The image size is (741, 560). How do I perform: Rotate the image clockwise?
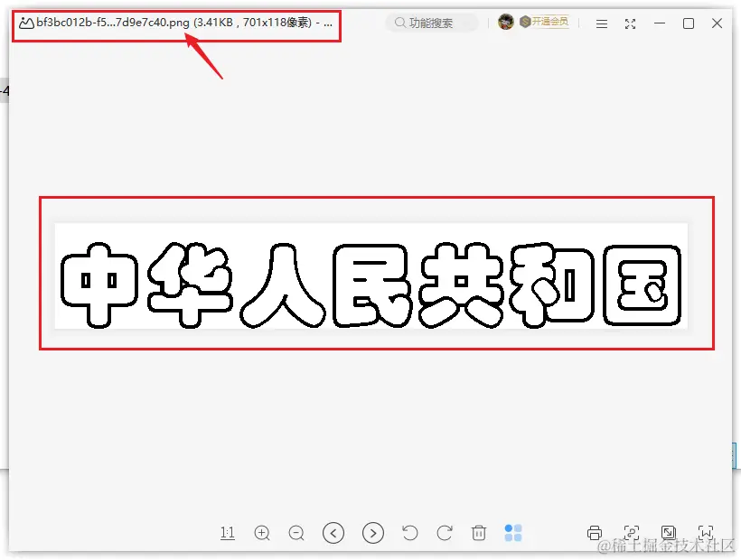tap(444, 533)
